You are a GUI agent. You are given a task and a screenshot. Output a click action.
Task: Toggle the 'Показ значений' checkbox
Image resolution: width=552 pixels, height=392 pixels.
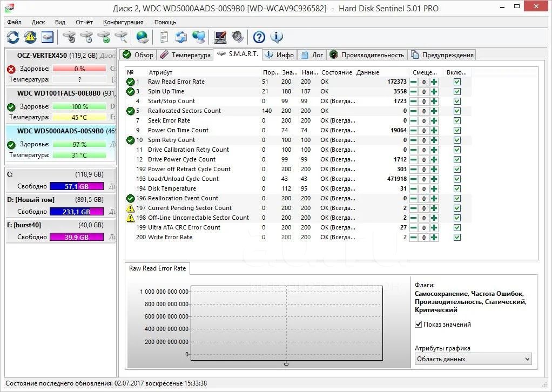(418, 325)
